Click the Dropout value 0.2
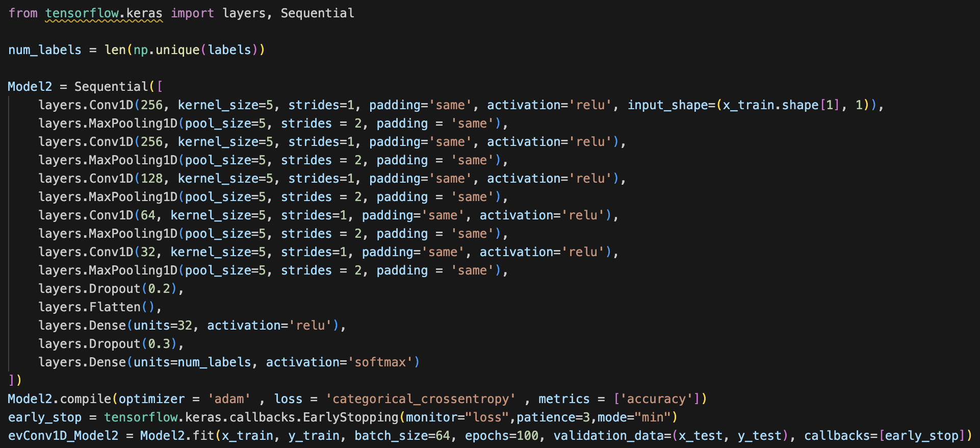The image size is (980, 448). click(x=159, y=289)
